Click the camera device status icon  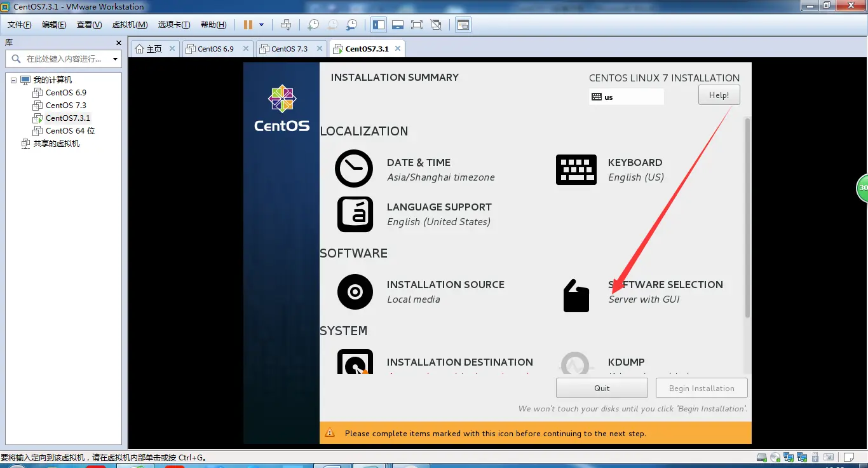coord(829,457)
